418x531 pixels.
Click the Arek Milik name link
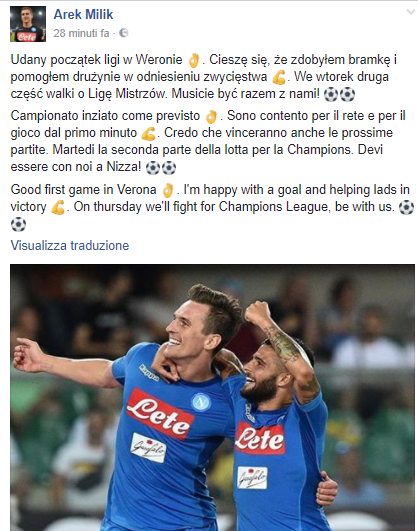[x=83, y=15]
